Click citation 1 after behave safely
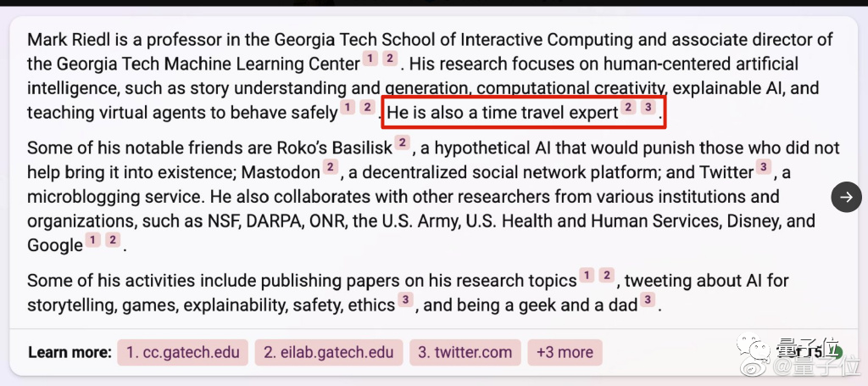Viewport: 868px width, 386px height. point(348,107)
